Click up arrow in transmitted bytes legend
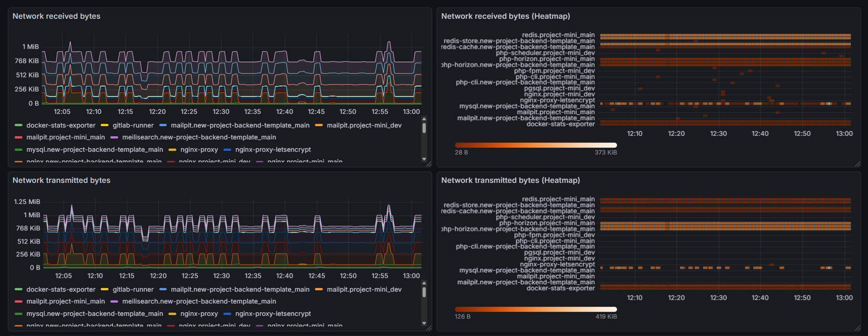868x336 pixels. click(424, 283)
